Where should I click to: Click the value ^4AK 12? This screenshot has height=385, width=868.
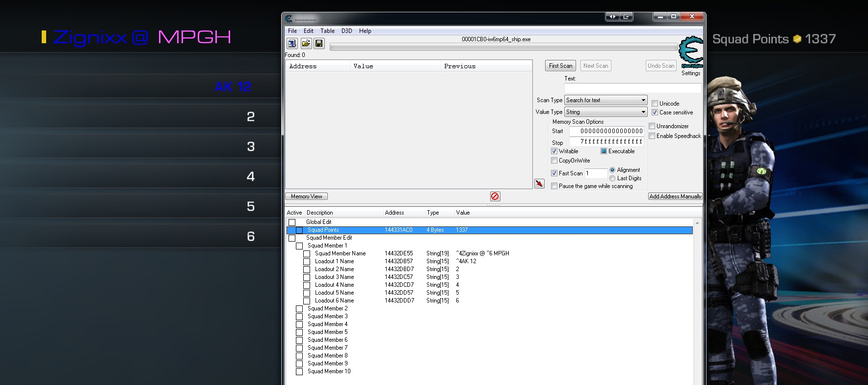pyautogui.click(x=466, y=261)
